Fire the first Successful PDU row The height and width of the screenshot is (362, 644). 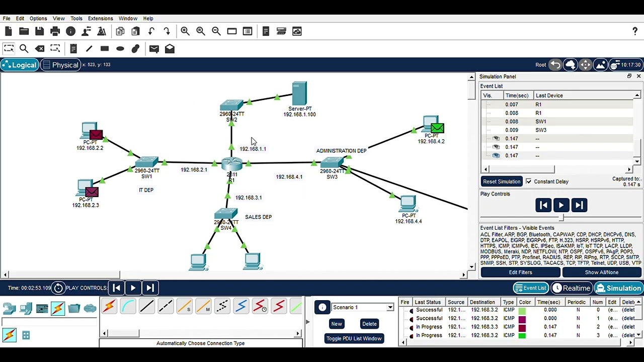click(x=412, y=310)
